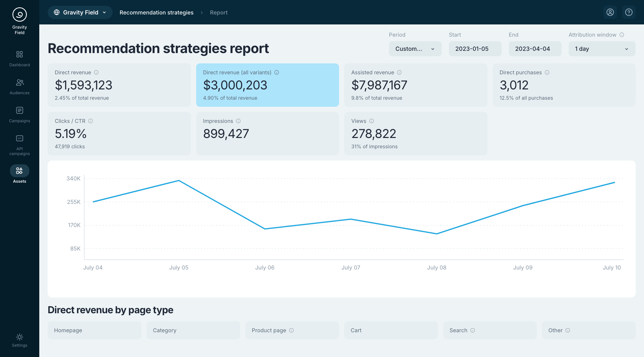This screenshot has width=644, height=357.
Task: Select Direct revenue (all variants) card
Action: (x=267, y=85)
